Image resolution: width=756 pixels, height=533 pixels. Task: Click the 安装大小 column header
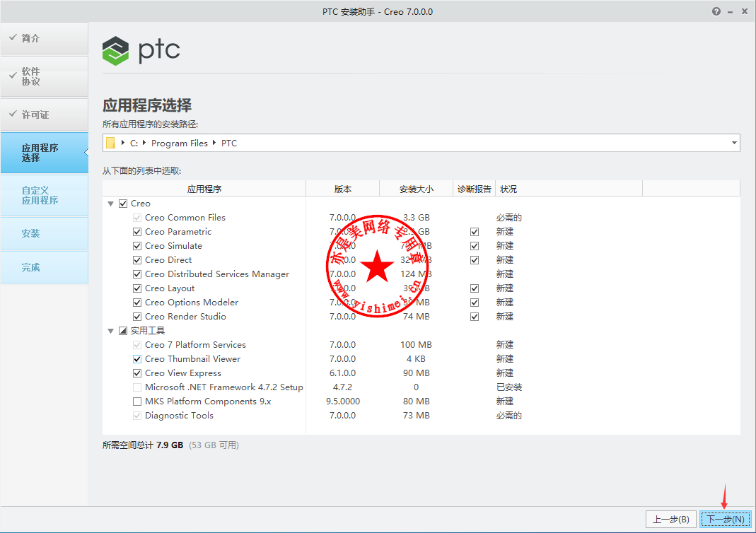(417, 189)
